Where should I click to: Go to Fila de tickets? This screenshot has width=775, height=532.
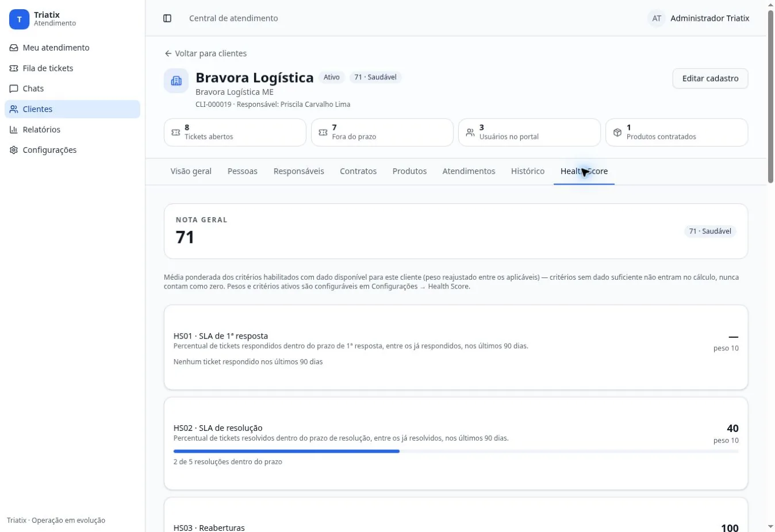tap(72, 68)
